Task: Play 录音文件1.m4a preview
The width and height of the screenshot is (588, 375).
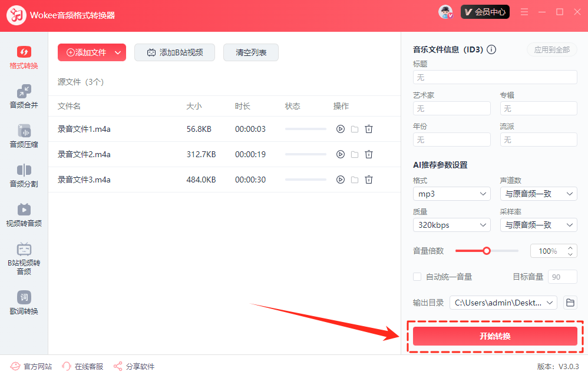Action: [x=340, y=129]
